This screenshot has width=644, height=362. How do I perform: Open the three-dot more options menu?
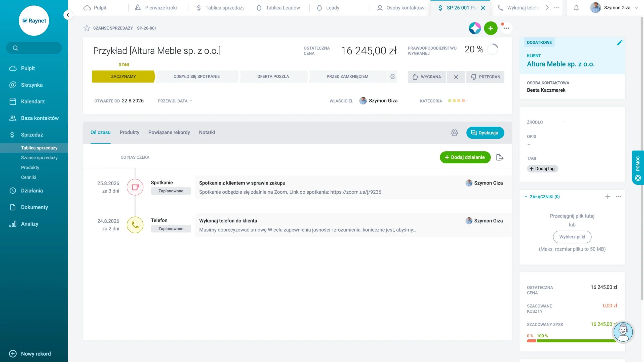coord(506,28)
